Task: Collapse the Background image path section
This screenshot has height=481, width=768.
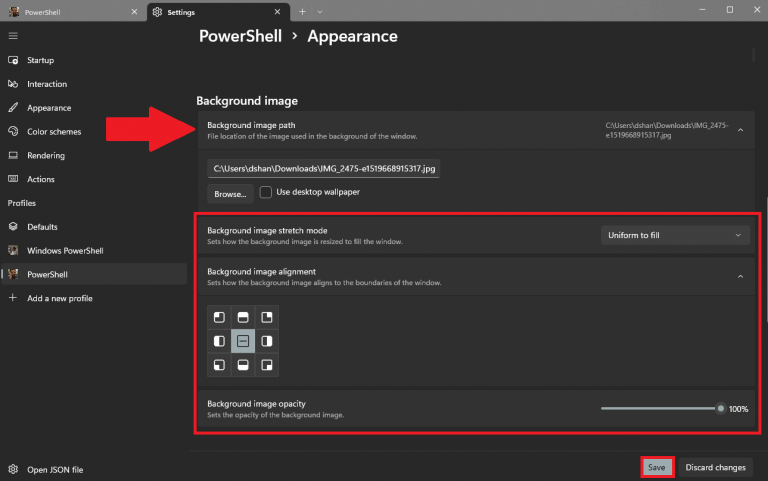Action: tap(741, 130)
